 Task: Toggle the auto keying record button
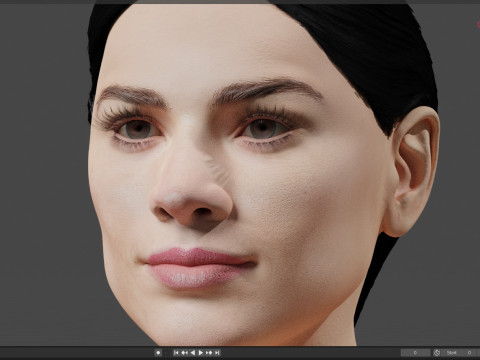[158, 353]
